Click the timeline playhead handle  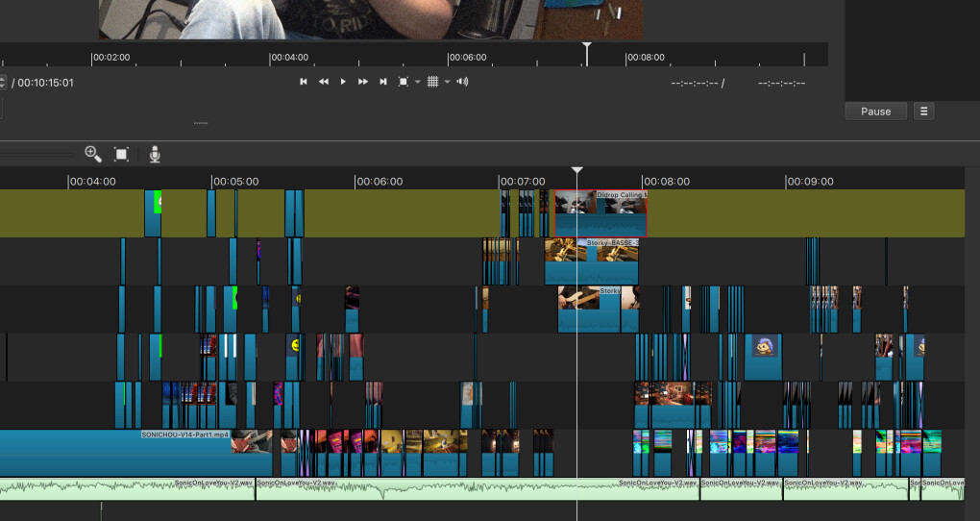pos(576,170)
